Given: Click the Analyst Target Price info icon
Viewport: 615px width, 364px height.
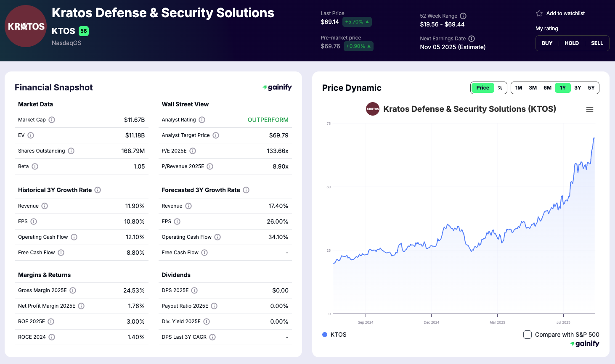Looking at the screenshot, I should click(216, 135).
